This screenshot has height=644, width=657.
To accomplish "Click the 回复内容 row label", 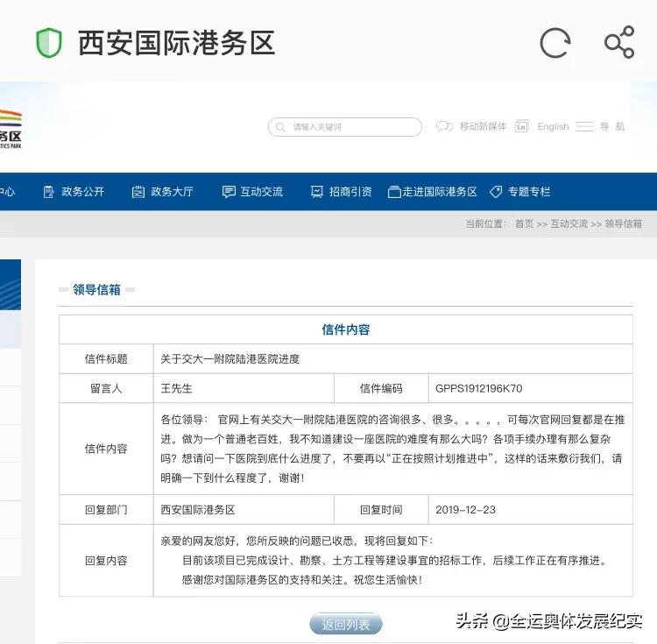I will [106, 561].
